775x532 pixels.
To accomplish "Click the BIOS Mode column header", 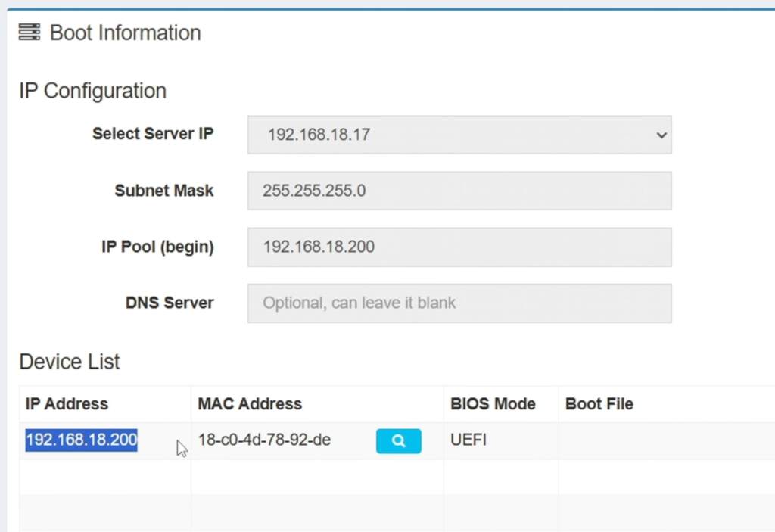I will coord(493,403).
